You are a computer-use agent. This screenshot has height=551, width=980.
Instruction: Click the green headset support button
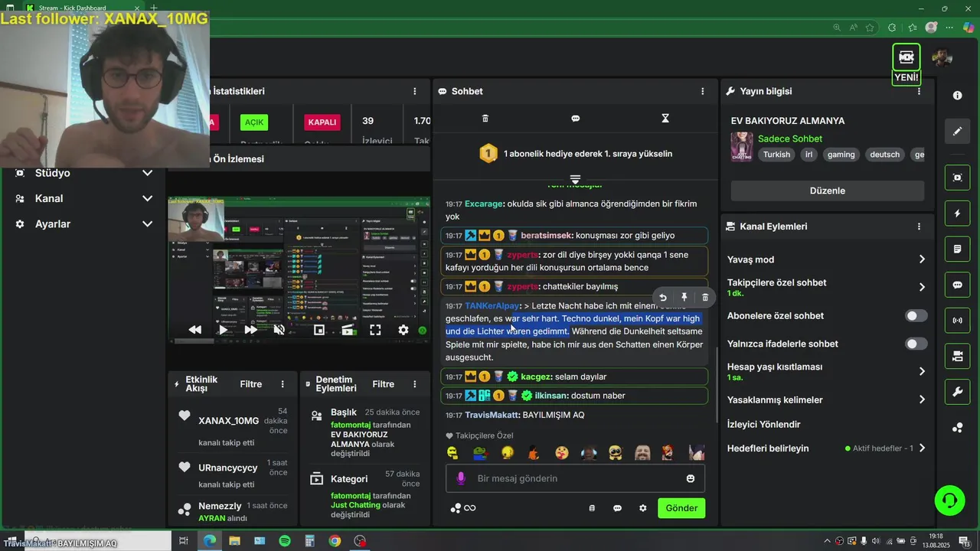949,500
